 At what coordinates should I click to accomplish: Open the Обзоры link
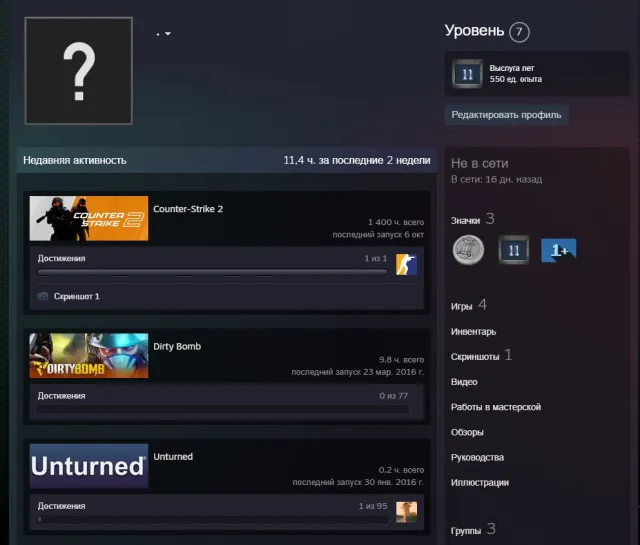coord(467,432)
